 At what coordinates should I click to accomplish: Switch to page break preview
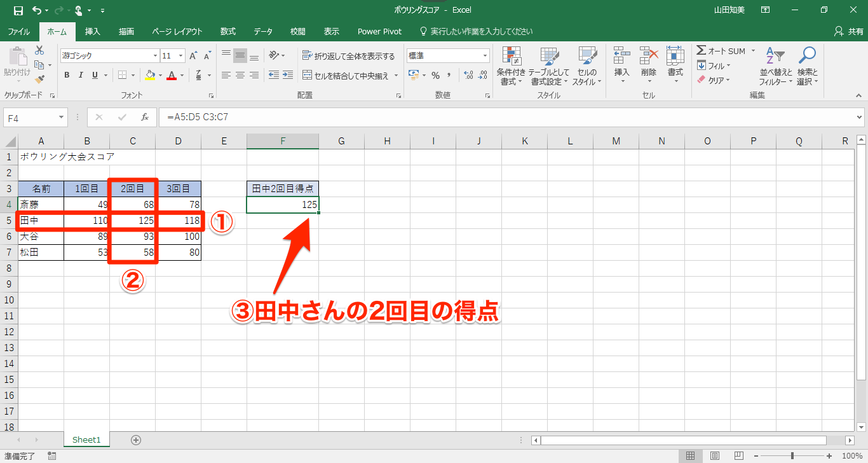tap(740, 456)
